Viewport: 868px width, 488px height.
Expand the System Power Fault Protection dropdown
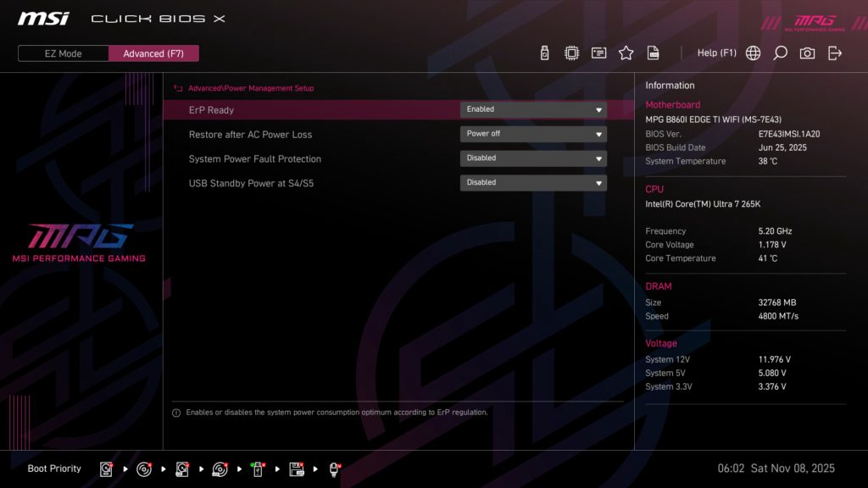pos(532,158)
